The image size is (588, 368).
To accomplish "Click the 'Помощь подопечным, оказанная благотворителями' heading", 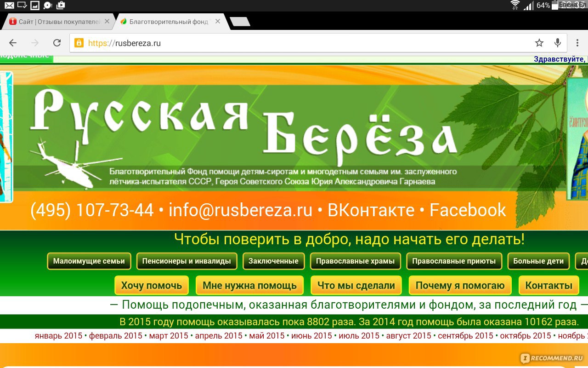I will 349,305.
